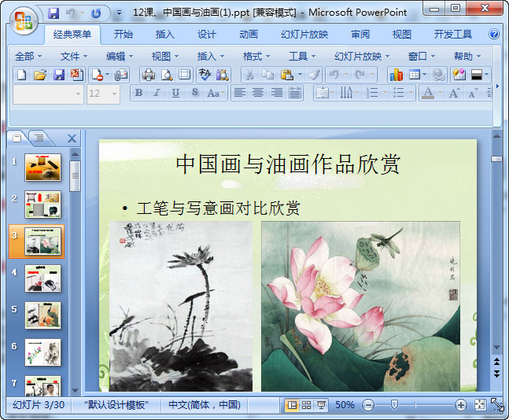Screen dimensions: 509x420
Task: Open the 格式 menu
Action: (x=256, y=57)
